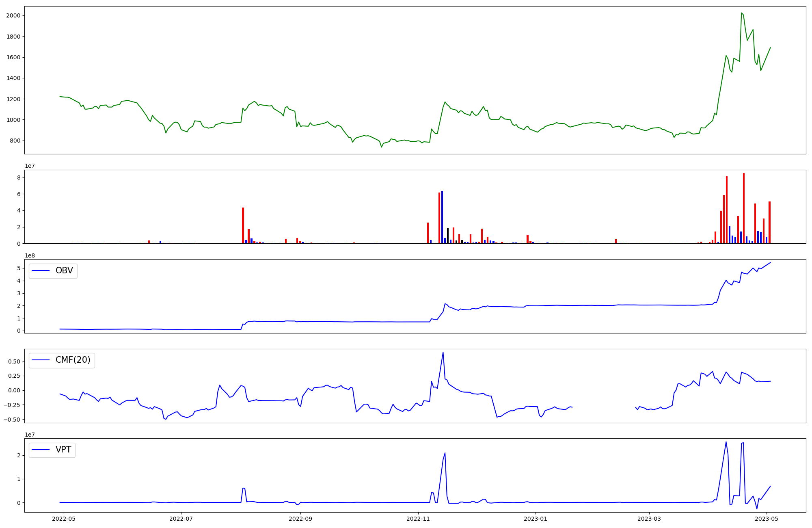Image resolution: width=812 pixels, height=528 pixels.
Task: Click the tall blue volume bar in November 2022
Action: tap(442, 217)
